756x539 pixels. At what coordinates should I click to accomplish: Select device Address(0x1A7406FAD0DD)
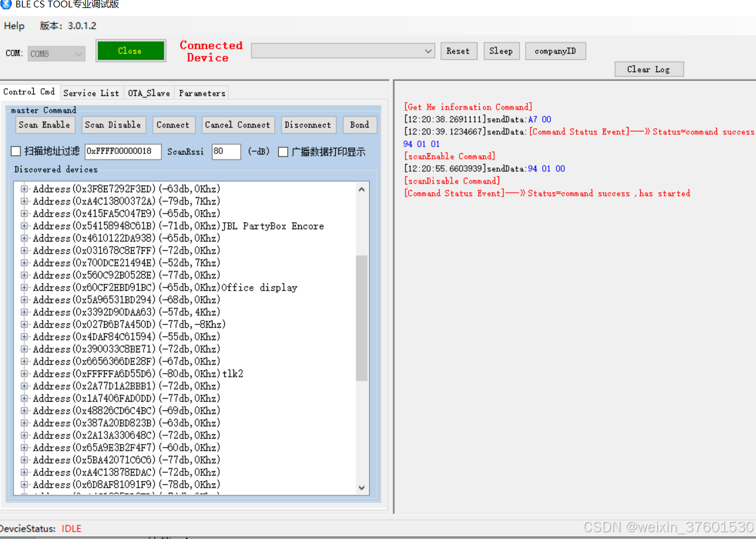126,399
